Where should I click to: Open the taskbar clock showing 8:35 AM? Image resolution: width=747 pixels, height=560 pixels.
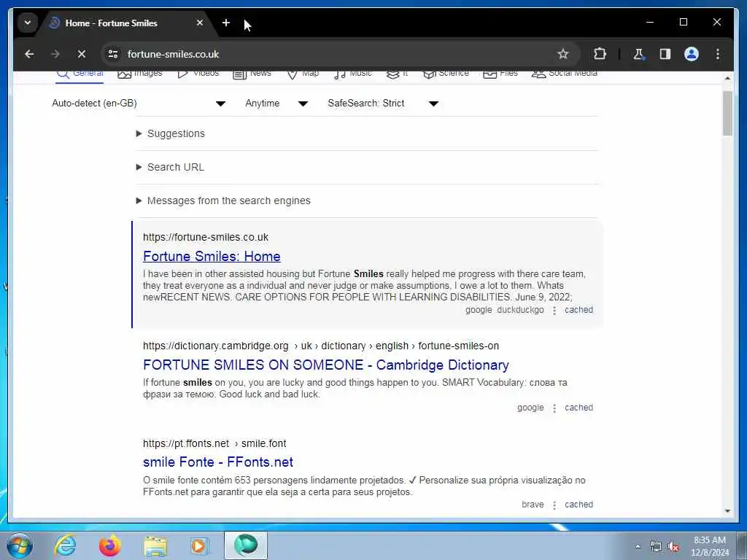[x=710, y=546]
